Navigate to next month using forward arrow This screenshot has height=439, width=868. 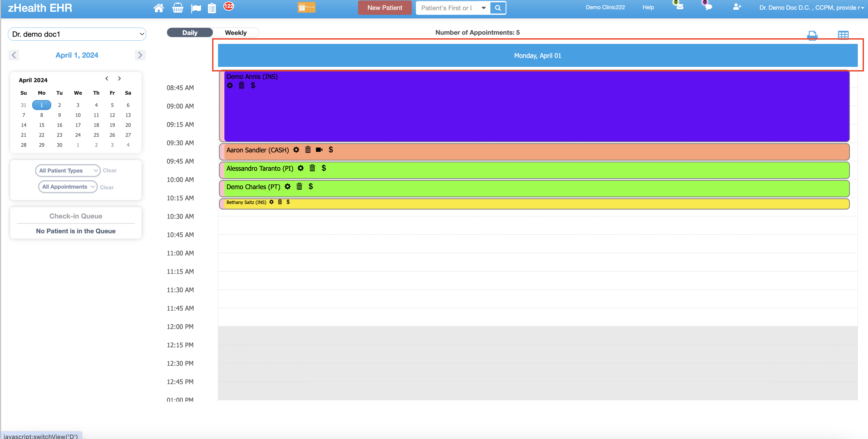pos(120,79)
